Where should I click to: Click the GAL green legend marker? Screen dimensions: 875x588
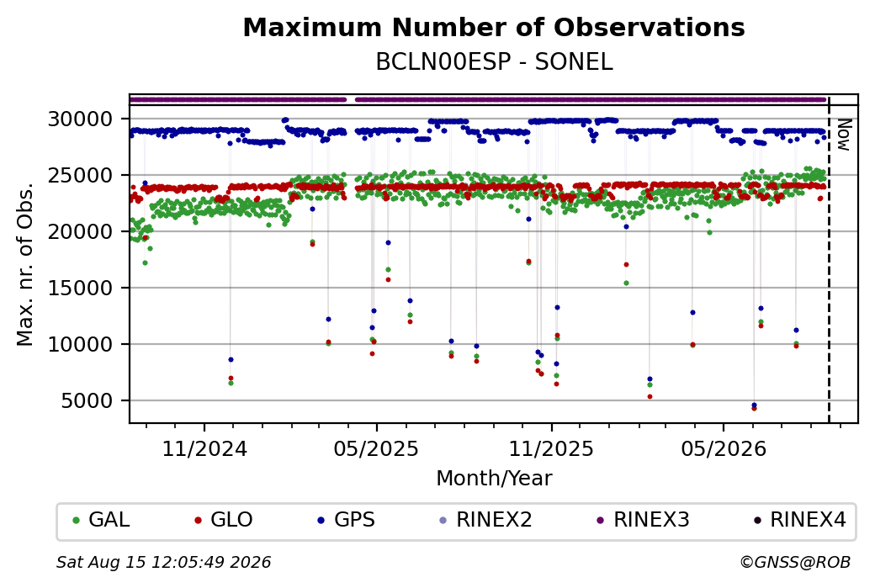pos(77,521)
